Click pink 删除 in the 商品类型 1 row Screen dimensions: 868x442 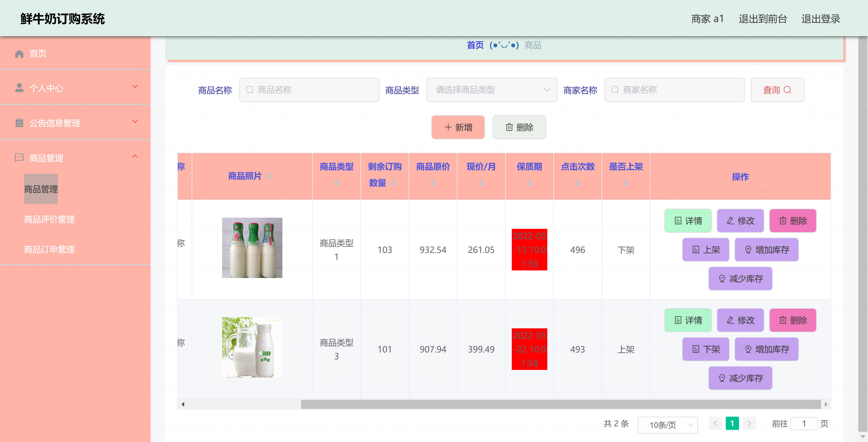[x=793, y=220]
